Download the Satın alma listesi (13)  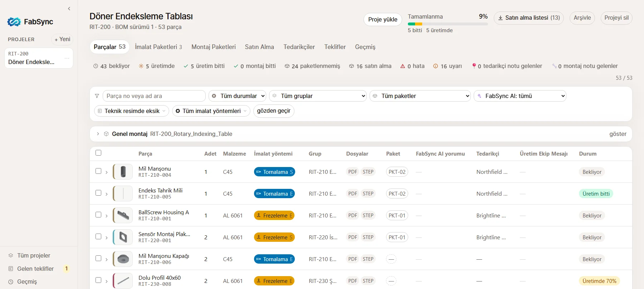pyautogui.click(x=529, y=18)
